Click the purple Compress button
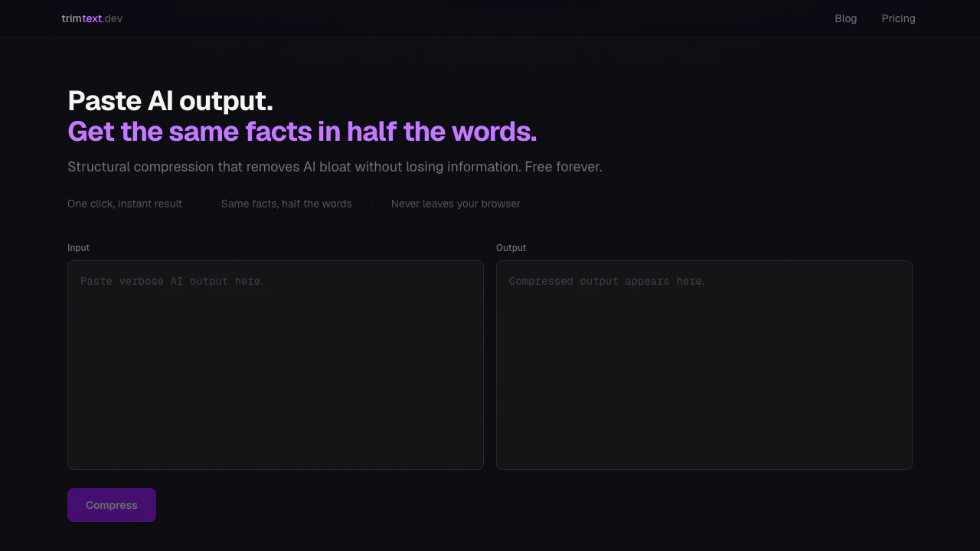 tap(112, 505)
